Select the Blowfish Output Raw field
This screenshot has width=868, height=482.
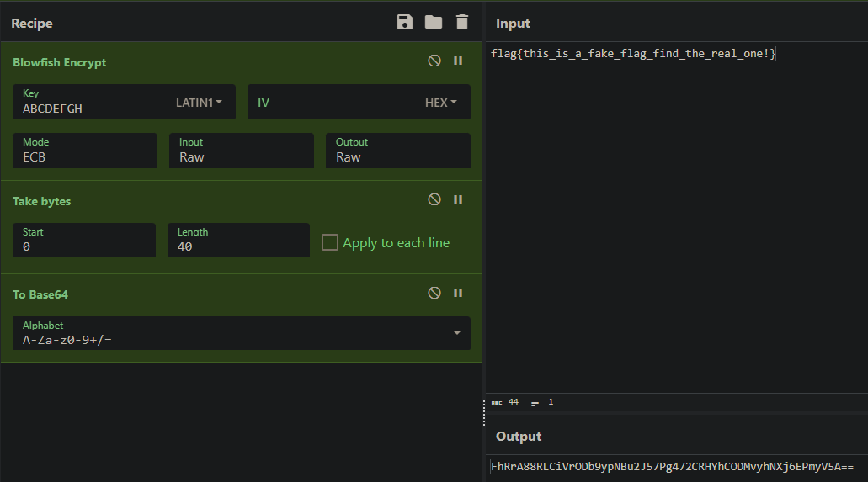pyautogui.click(x=398, y=151)
